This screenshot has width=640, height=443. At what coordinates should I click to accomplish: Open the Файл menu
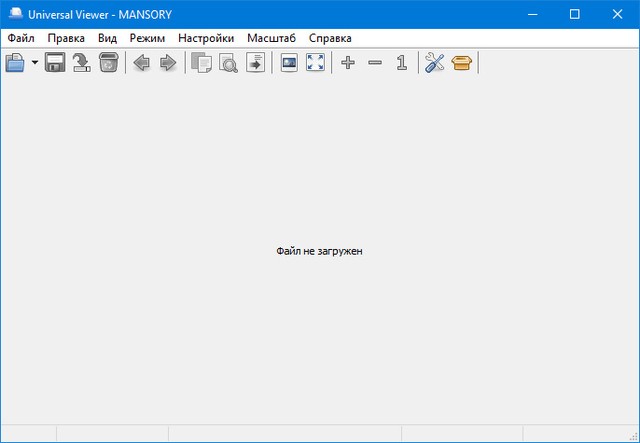coord(20,38)
